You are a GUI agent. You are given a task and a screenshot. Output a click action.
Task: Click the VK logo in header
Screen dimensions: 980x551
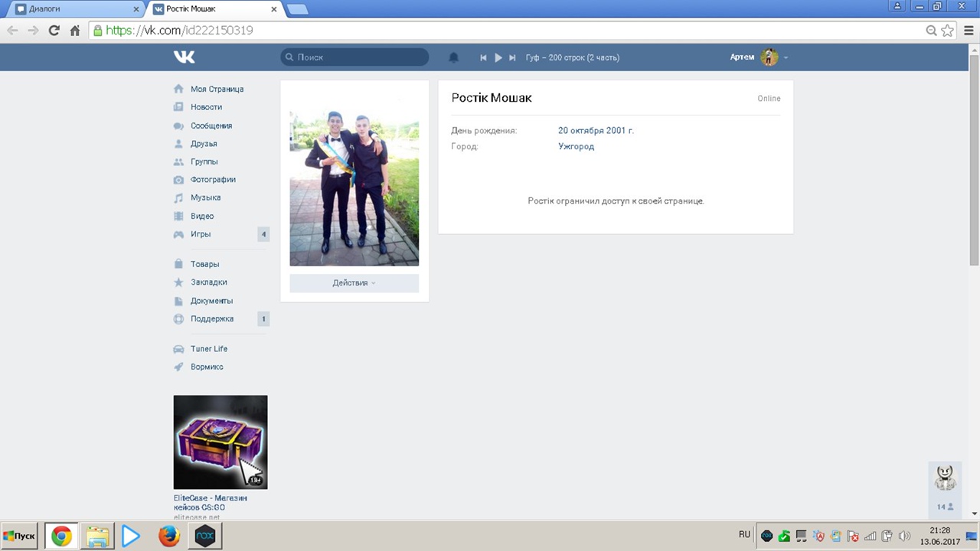(184, 57)
